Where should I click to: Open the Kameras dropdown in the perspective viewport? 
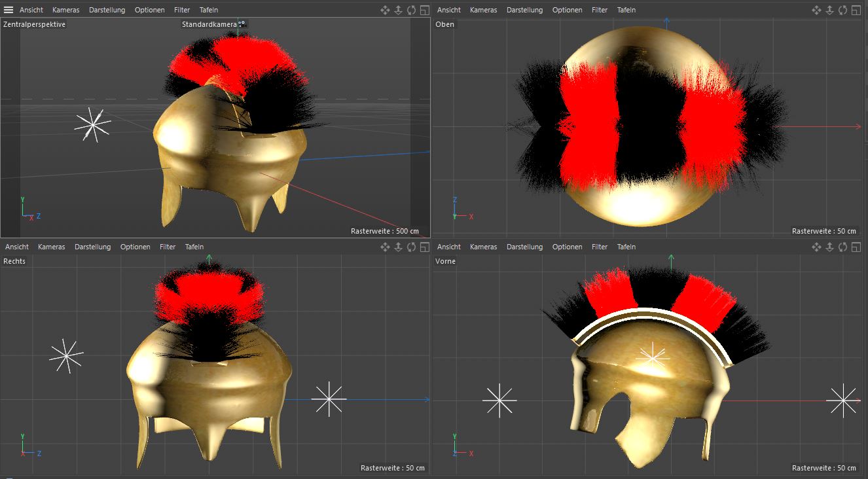[66, 10]
